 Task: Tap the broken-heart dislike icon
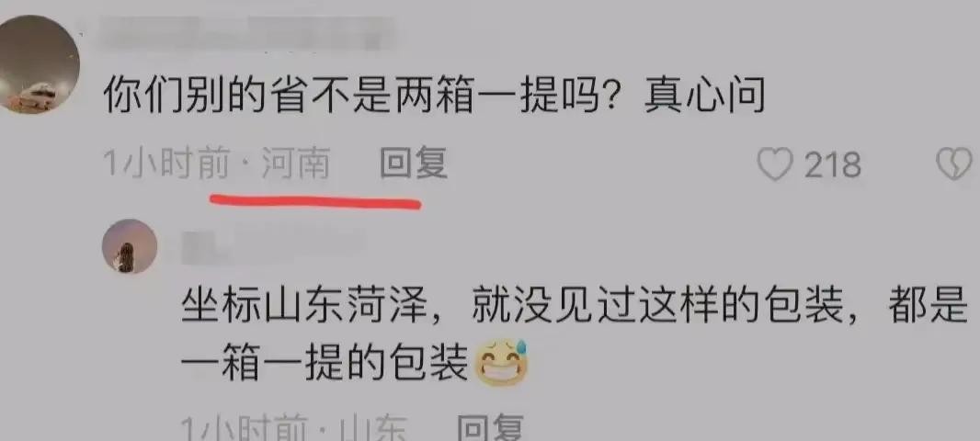[x=955, y=164]
